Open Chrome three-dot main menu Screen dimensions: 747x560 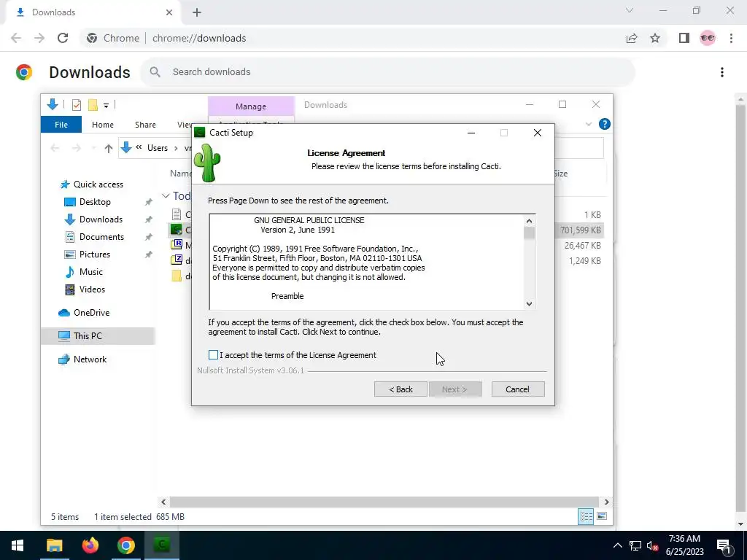point(731,38)
